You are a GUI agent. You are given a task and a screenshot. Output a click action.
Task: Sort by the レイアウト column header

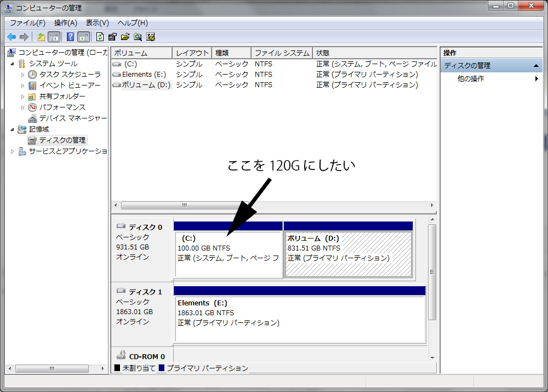pyautogui.click(x=192, y=53)
